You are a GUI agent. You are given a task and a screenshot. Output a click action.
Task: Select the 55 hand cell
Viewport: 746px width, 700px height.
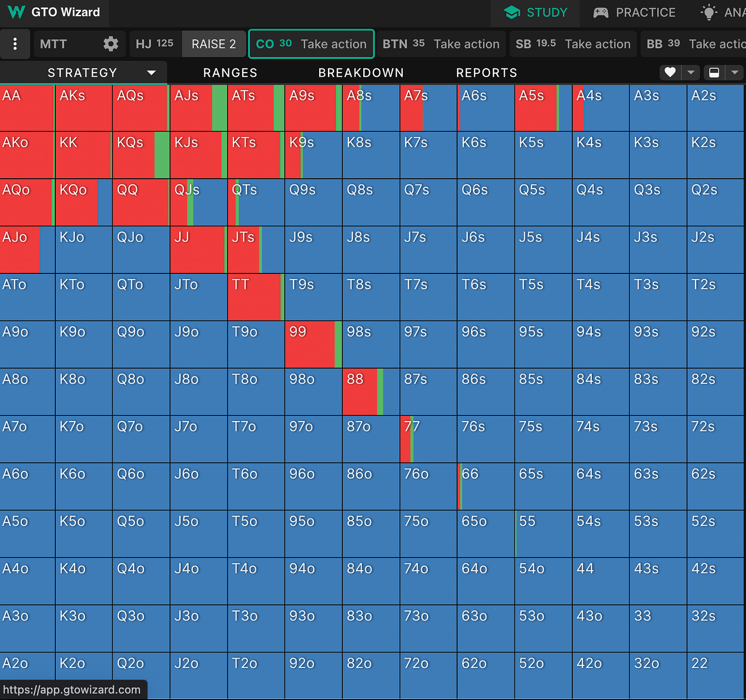[543, 534]
